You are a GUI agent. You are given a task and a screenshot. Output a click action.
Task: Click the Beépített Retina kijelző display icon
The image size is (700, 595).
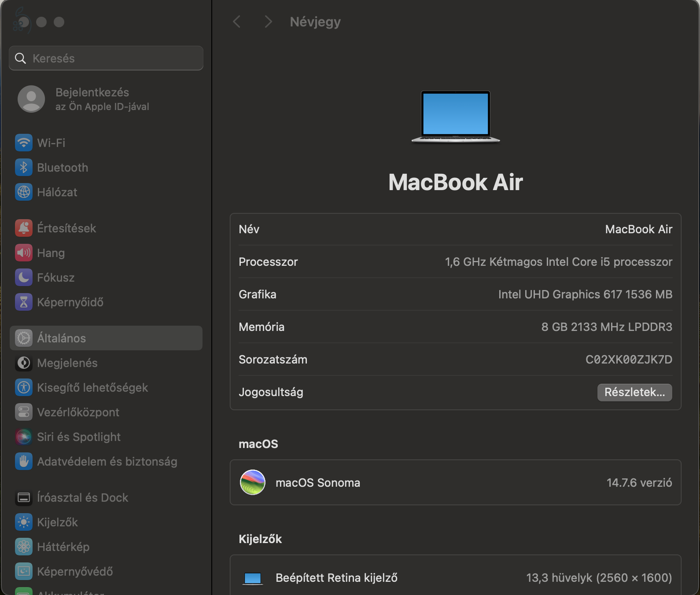coord(253,578)
